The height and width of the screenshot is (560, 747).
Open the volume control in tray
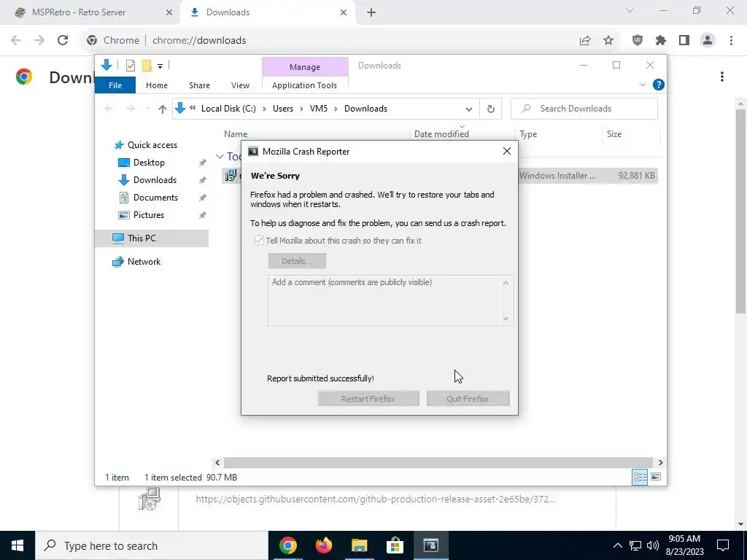pyautogui.click(x=653, y=546)
